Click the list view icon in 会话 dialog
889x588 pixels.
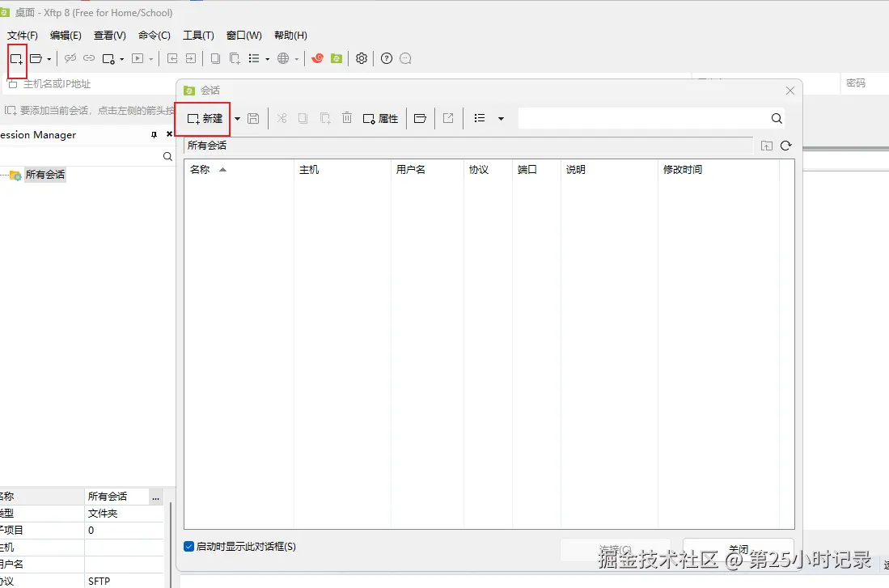480,118
